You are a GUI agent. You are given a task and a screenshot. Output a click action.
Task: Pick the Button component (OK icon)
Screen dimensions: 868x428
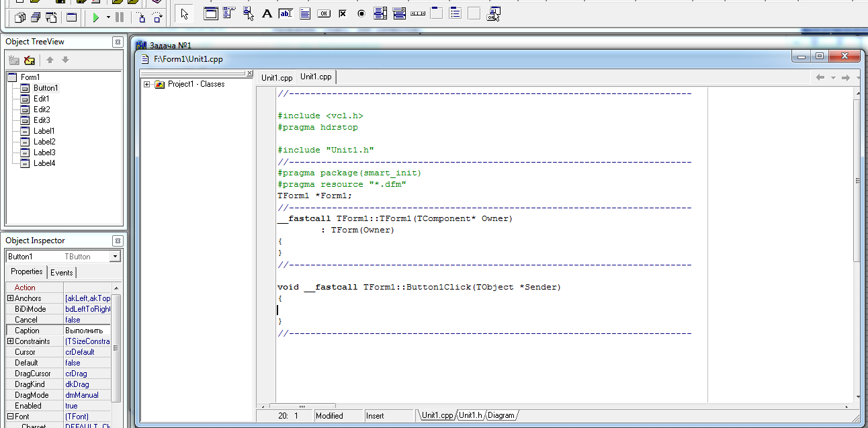pos(323,13)
